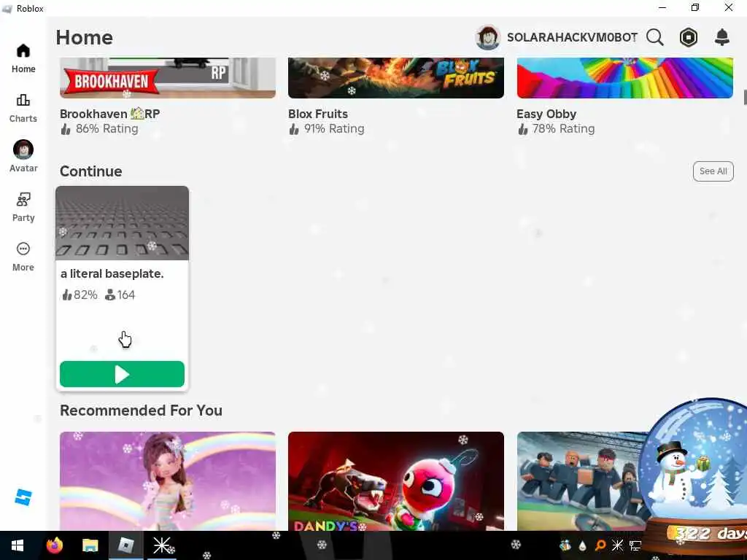Viewport: 747px width, 560px height.
Task: Open the Windows Start menu
Action: point(18,545)
